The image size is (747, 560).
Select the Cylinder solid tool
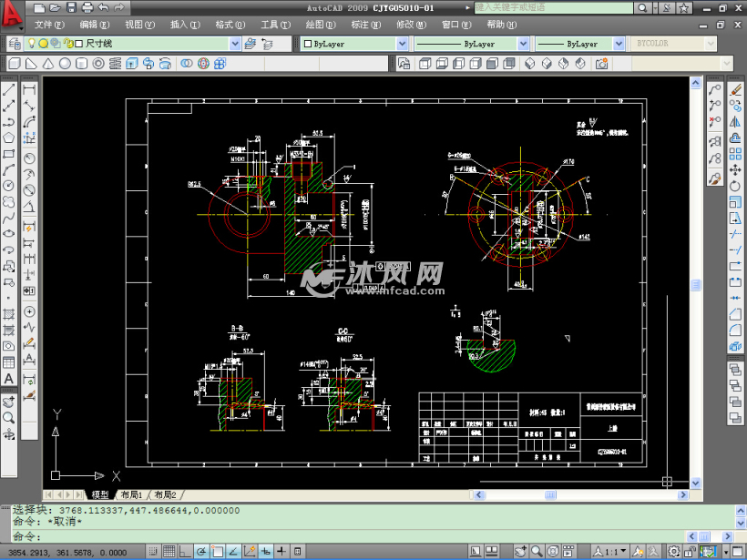tap(81, 64)
